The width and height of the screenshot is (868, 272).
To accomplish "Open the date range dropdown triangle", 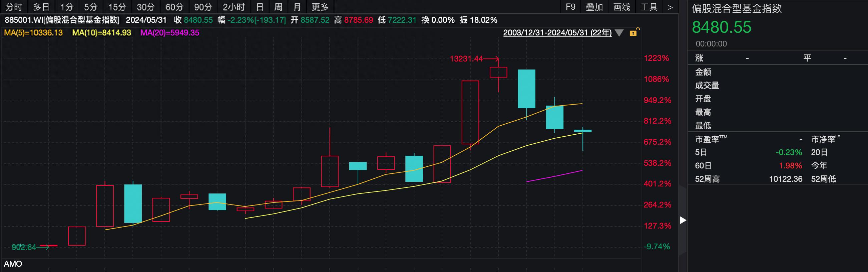I will pos(619,33).
